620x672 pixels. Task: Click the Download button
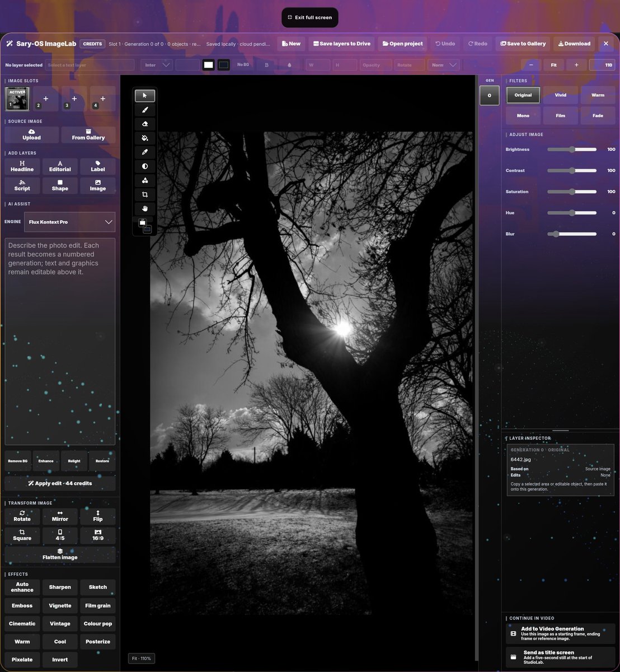[x=574, y=44]
